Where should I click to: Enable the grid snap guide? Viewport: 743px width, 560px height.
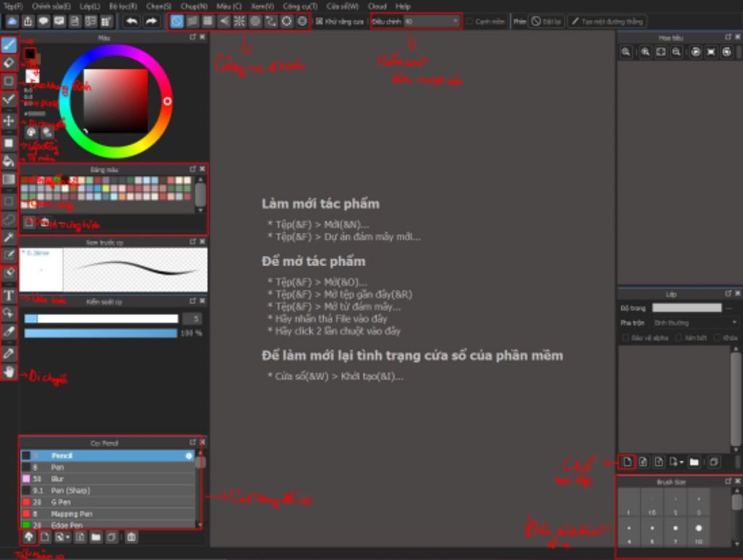pos(208,21)
